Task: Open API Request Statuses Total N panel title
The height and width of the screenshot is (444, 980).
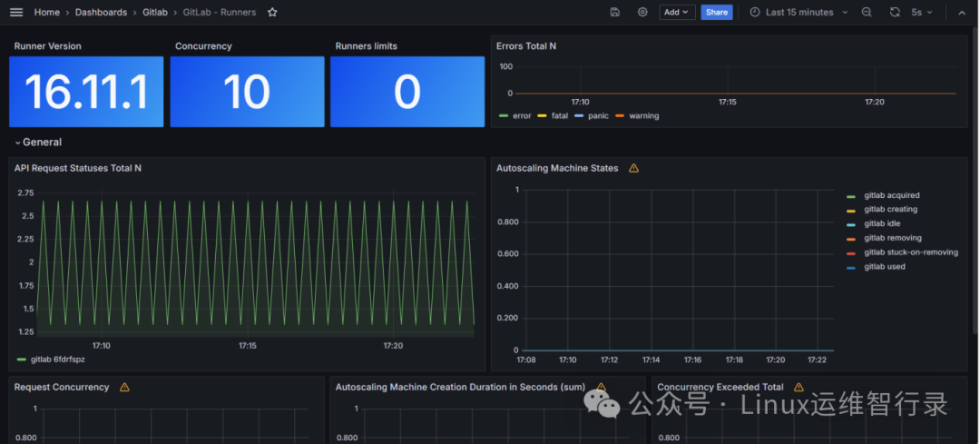Action: click(x=77, y=168)
